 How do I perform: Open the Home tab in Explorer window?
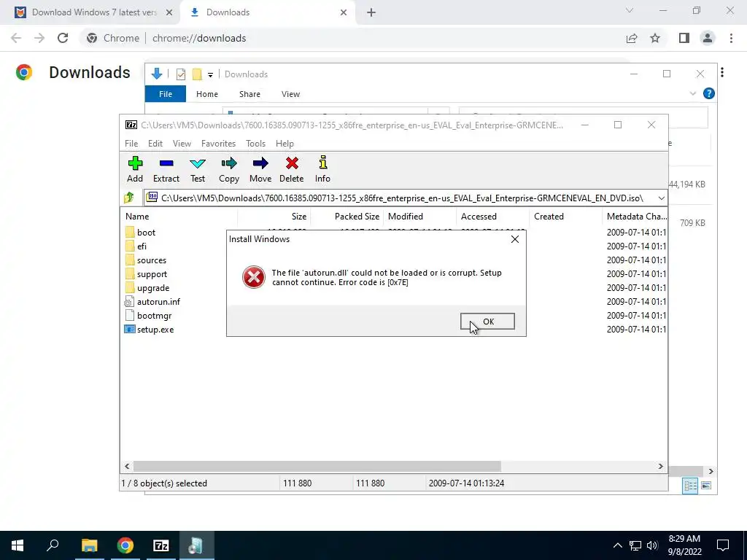[206, 94]
